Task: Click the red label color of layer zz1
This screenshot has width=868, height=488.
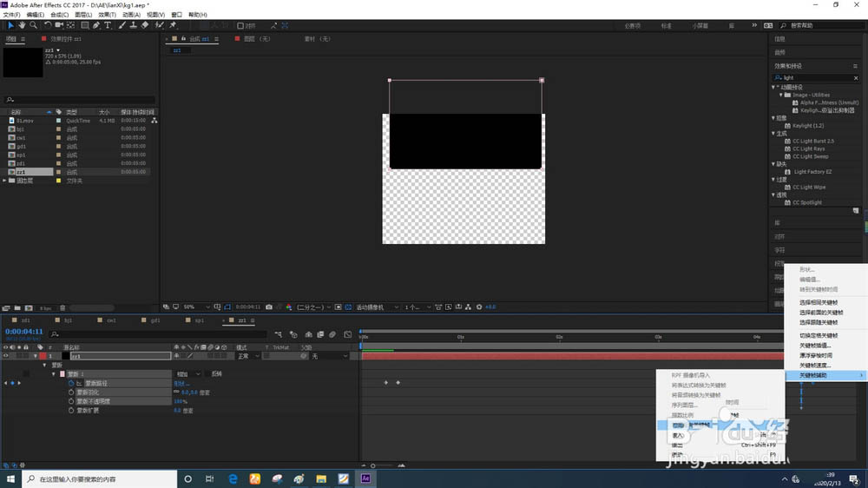Action: [x=43, y=356]
